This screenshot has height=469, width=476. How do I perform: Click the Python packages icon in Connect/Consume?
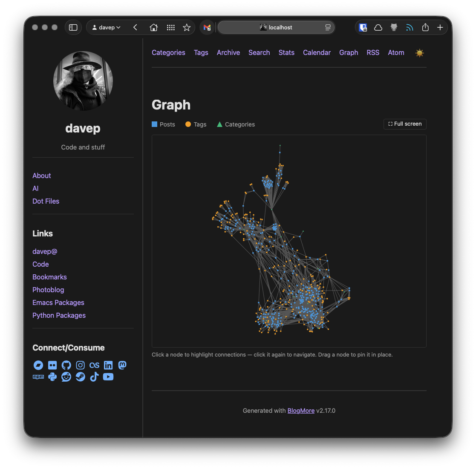(52, 377)
